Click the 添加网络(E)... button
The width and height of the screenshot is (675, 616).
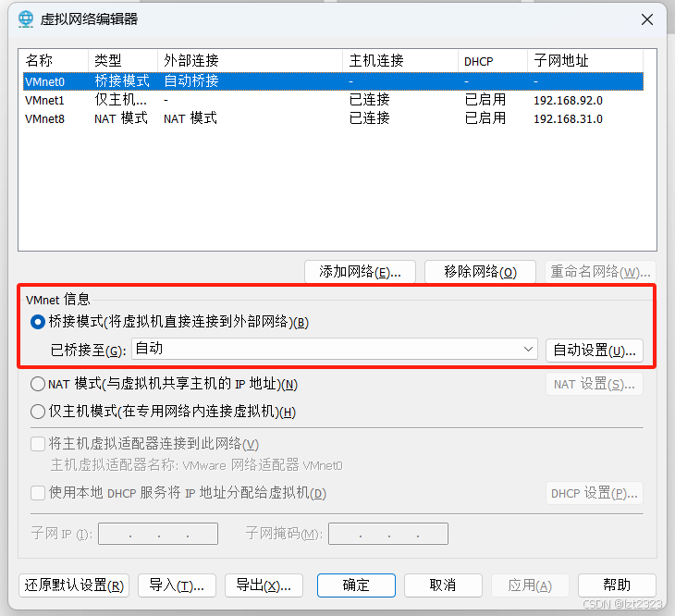tap(360, 272)
